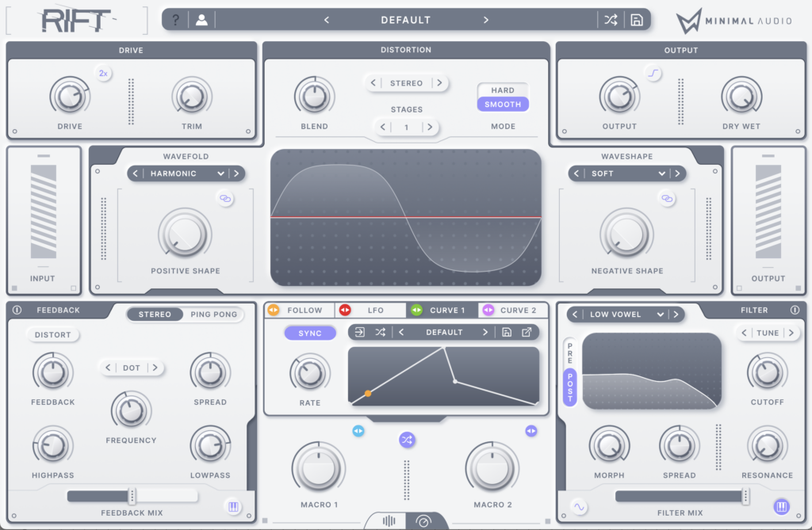Screen dimensions: 812x530
Task: Toggle the 2x oversampling icon in Drive
Action: click(x=104, y=73)
